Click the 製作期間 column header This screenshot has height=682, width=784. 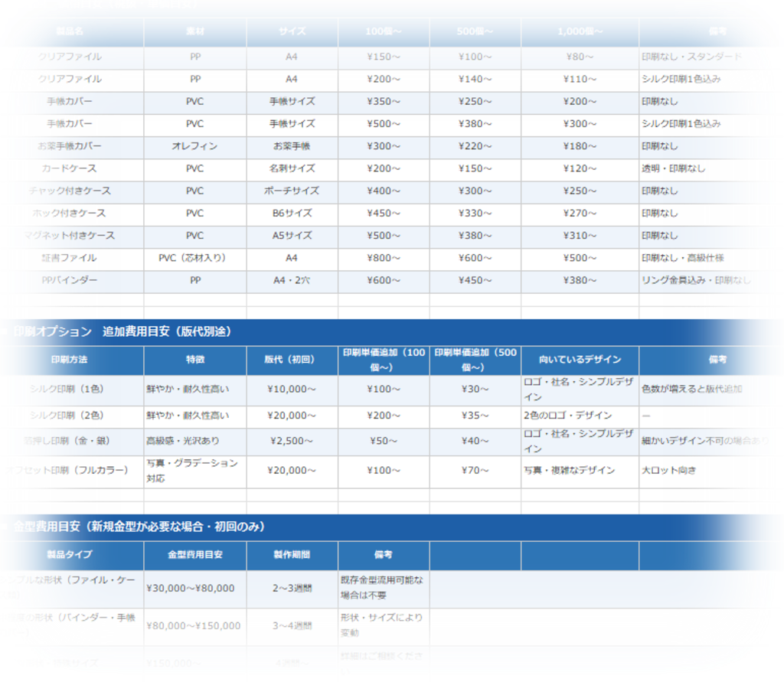coord(292,555)
